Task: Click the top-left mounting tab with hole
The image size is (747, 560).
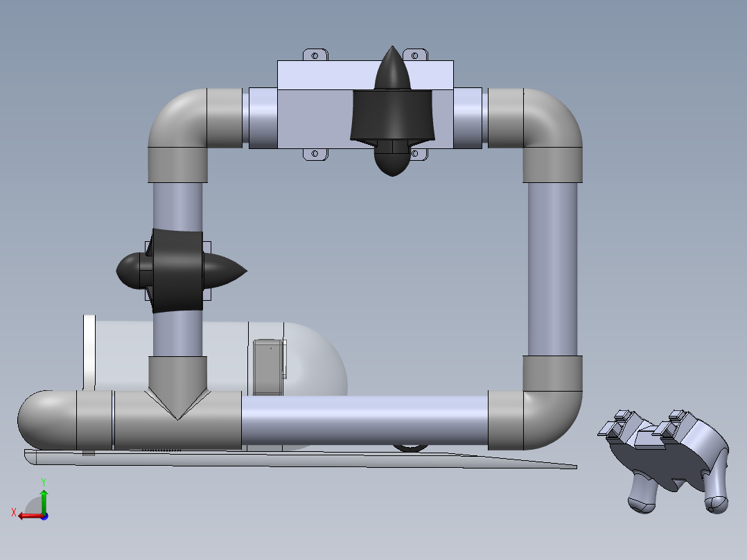Action: tap(315, 55)
